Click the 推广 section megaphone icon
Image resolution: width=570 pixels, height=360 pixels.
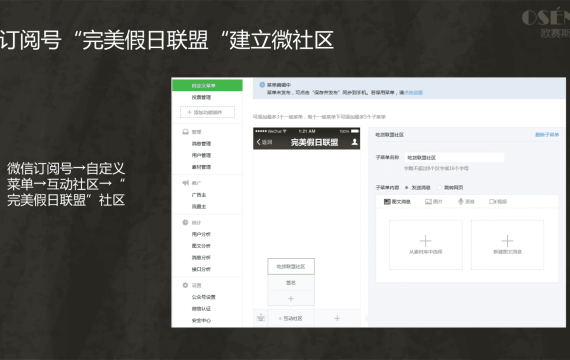click(x=185, y=183)
